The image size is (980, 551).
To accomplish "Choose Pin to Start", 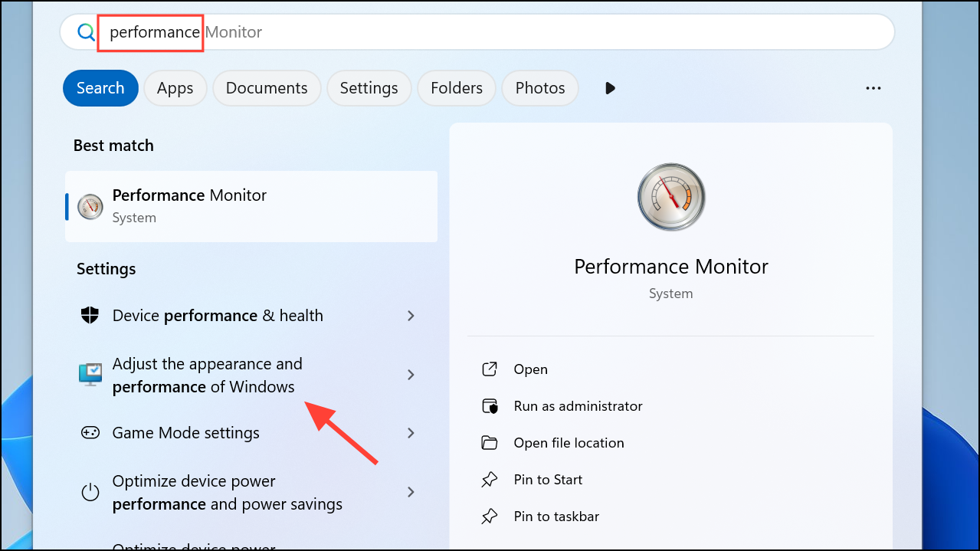I will [549, 480].
